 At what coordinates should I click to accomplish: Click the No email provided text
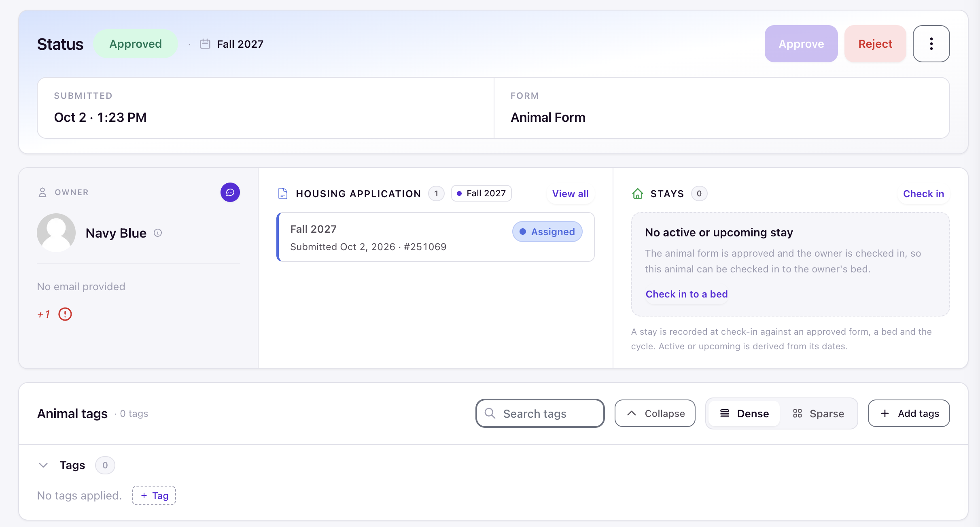pos(81,287)
